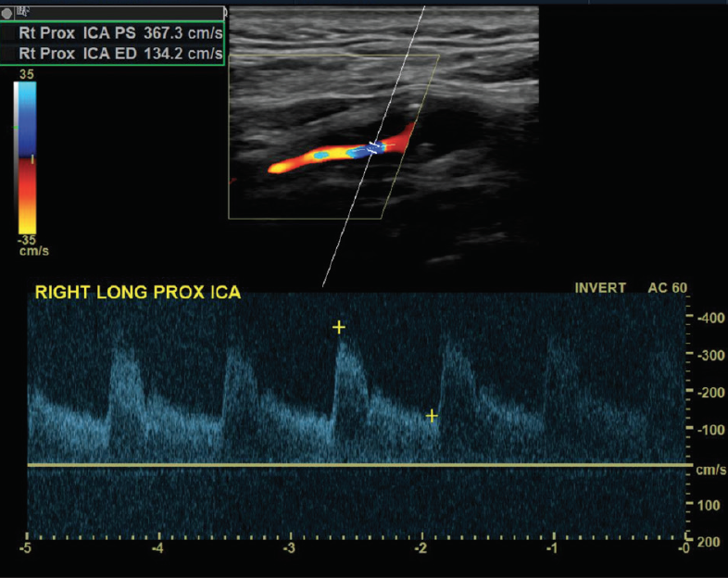Click the -5 time axis label
The width and height of the screenshot is (728, 578).
point(26,548)
